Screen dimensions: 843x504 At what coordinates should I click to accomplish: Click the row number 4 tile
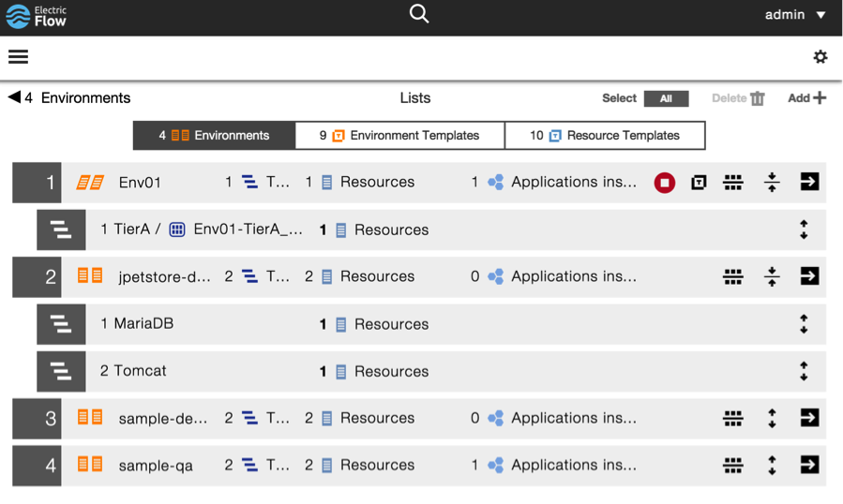[x=38, y=466]
